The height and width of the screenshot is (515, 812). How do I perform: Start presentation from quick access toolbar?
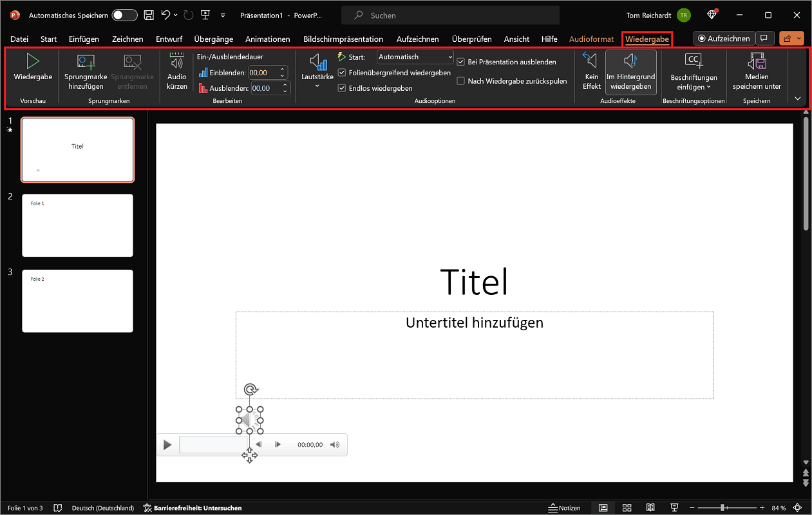pos(205,15)
